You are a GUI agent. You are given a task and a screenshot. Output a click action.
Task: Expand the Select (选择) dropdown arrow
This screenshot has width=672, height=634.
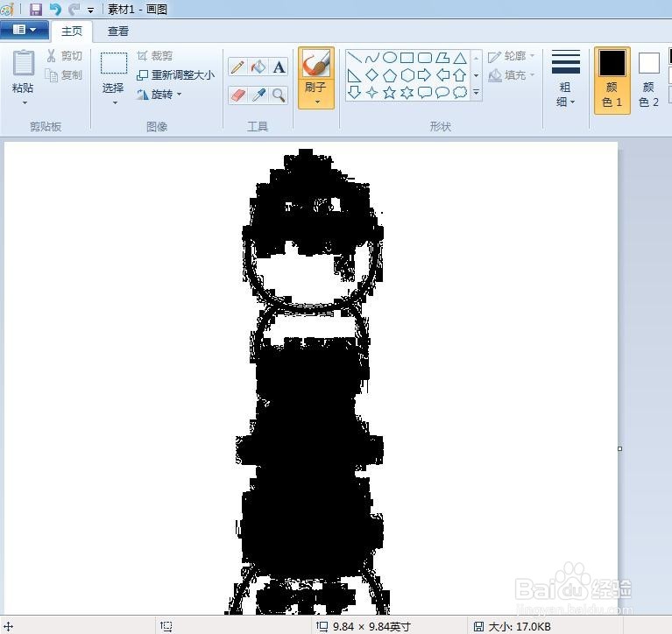[x=115, y=102]
